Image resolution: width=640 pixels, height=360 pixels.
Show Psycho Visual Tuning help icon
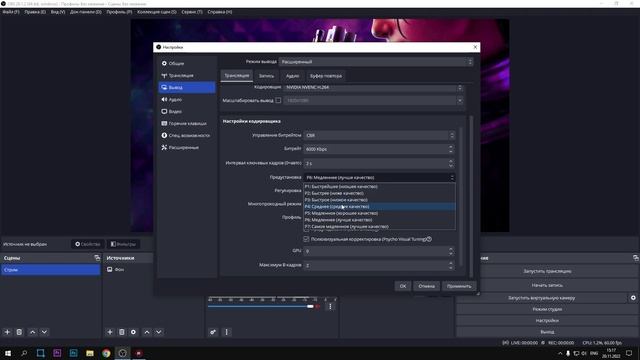[429, 239]
